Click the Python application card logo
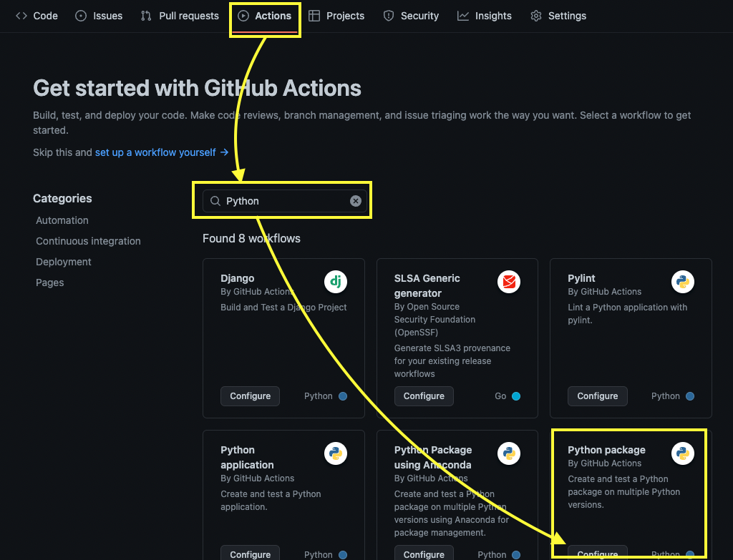This screenshot has width=733, height=560. (x=336, y=453)
